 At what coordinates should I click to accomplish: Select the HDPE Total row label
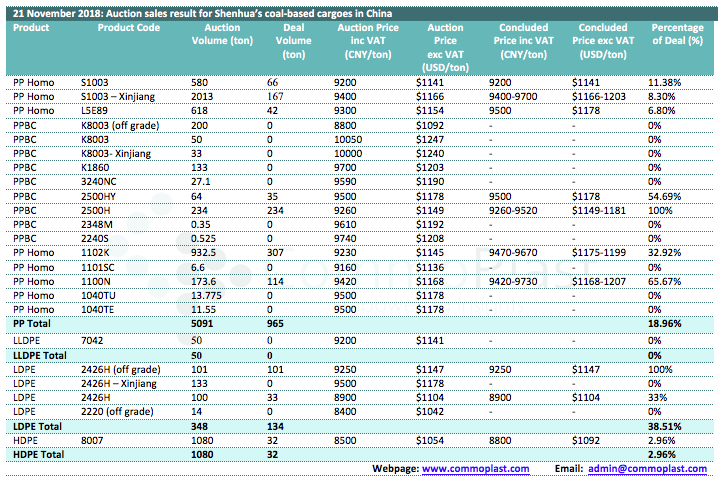click(x=38, y=455)
